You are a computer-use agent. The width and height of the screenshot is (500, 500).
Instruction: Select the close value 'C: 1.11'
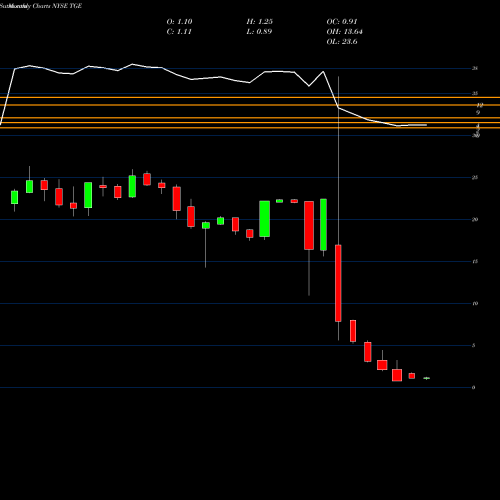[179, 32]
